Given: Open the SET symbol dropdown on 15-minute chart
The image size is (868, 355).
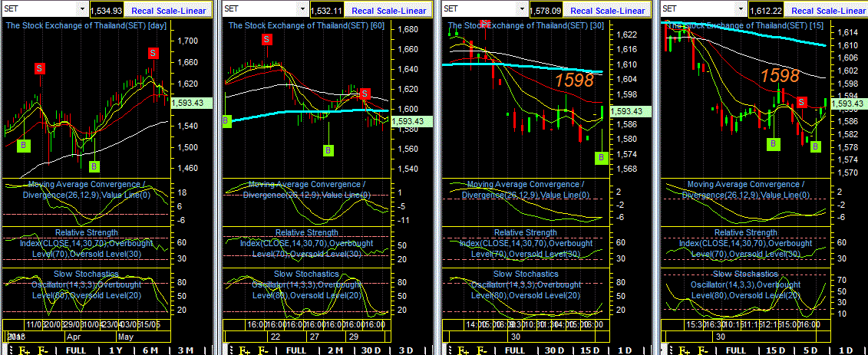Looking at the screenshot, I should pyautogui.click(x=740, y=9).
